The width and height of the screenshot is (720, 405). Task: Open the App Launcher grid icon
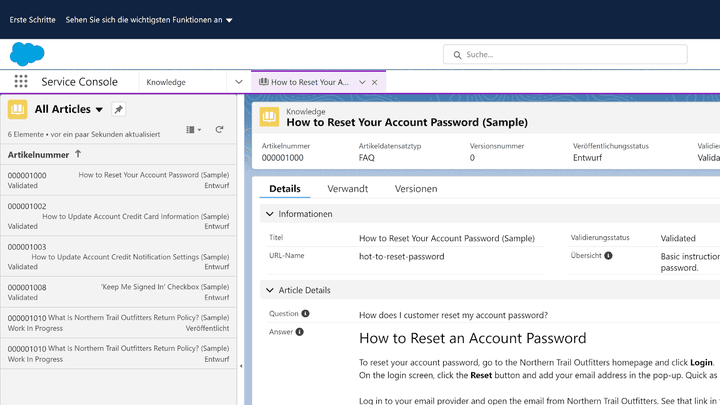coord(21,82)
